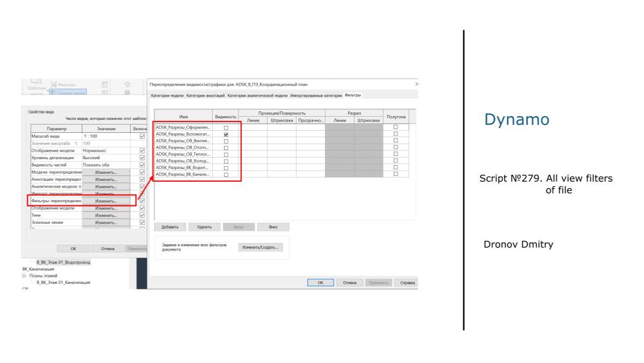Select filter row ADSK_Разрезы_ОВ_Теплос...
Screen dimensions: 644x363
pos(183,154)
